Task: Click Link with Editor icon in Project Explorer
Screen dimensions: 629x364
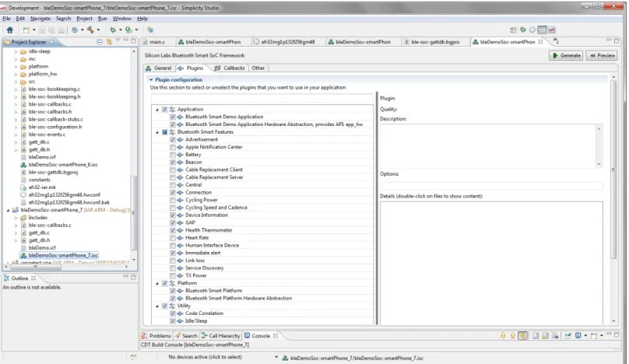Action: (x=109, y=42)
